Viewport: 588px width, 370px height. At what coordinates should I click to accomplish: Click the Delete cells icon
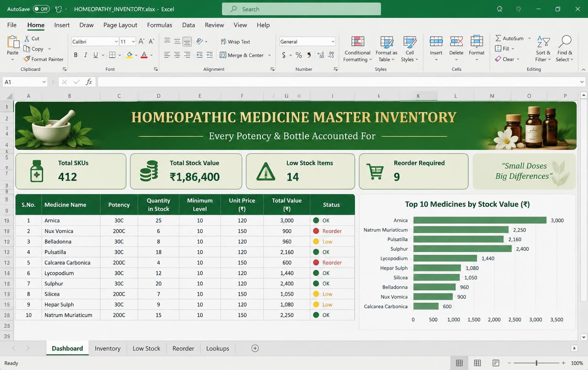456,42
